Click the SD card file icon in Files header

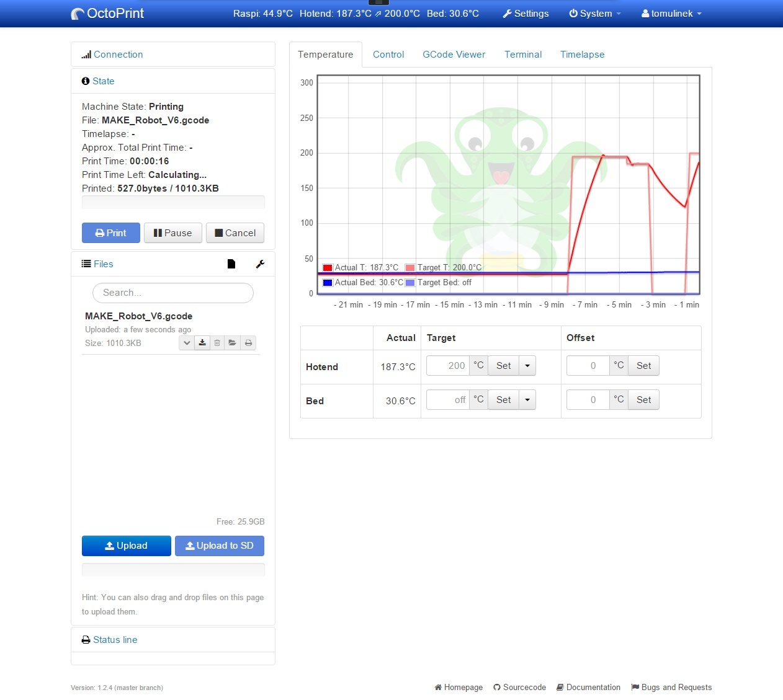[x=231, y=264]
